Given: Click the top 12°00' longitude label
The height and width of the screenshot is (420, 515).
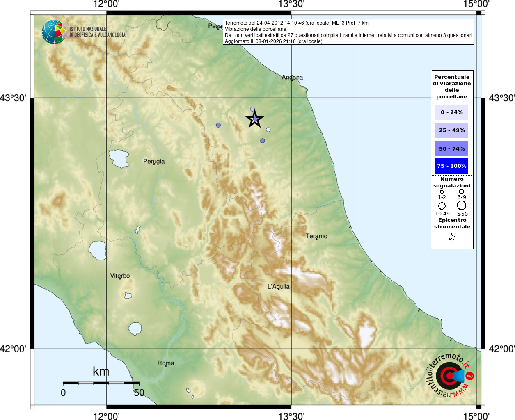Looking at the screenshot, I should coord(106,4).
